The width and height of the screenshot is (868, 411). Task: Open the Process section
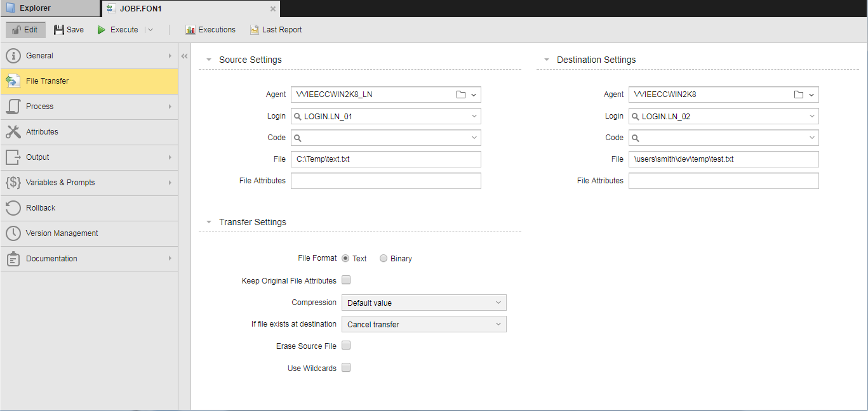[x=89, y=107]
